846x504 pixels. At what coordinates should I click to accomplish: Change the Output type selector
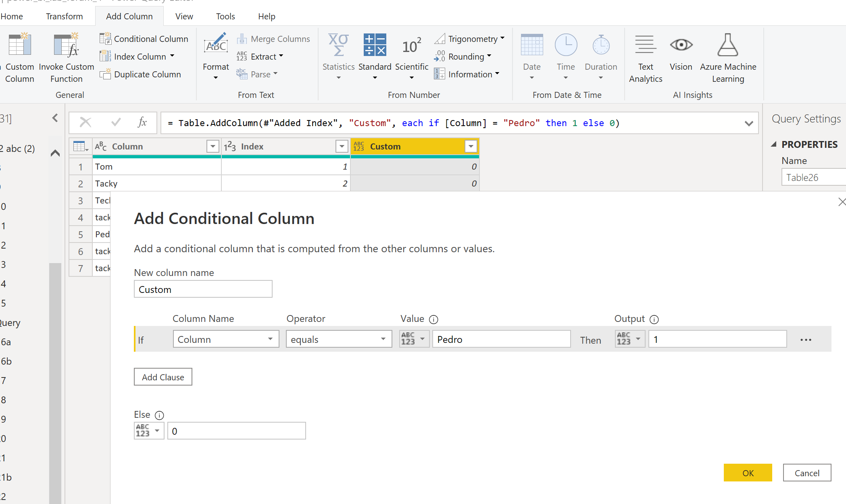coord(630,339)
